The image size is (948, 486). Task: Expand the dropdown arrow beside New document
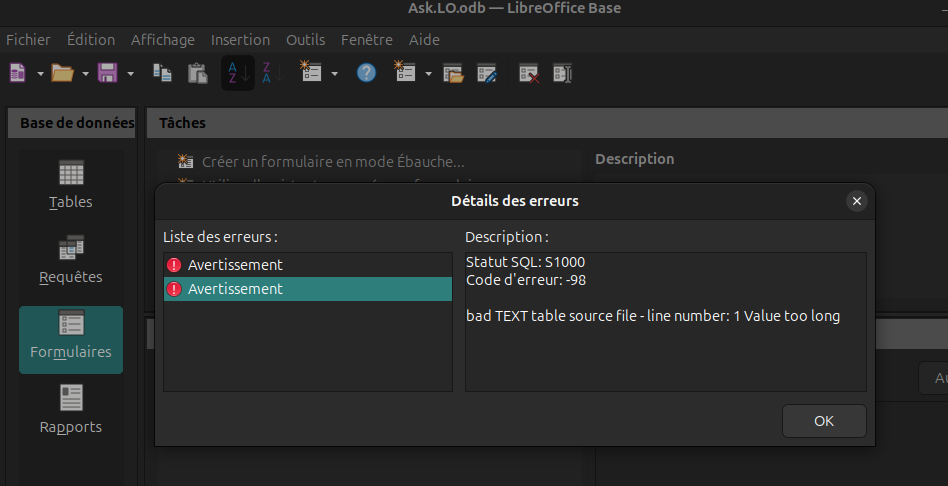40,73
